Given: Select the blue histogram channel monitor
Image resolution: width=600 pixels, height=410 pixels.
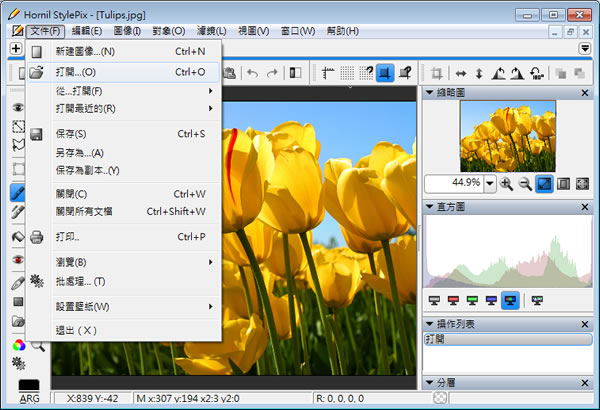Looking at the screenshot, I should tap(491, 301).
